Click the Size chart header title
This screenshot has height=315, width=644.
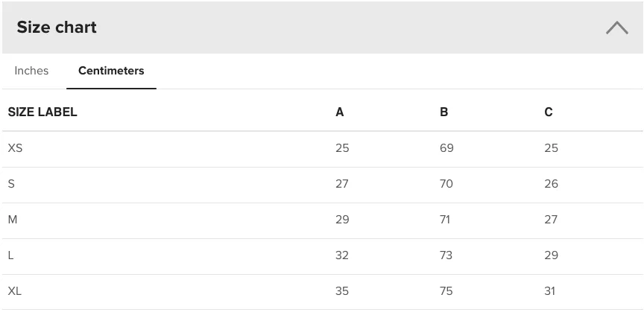pos(57,27)
